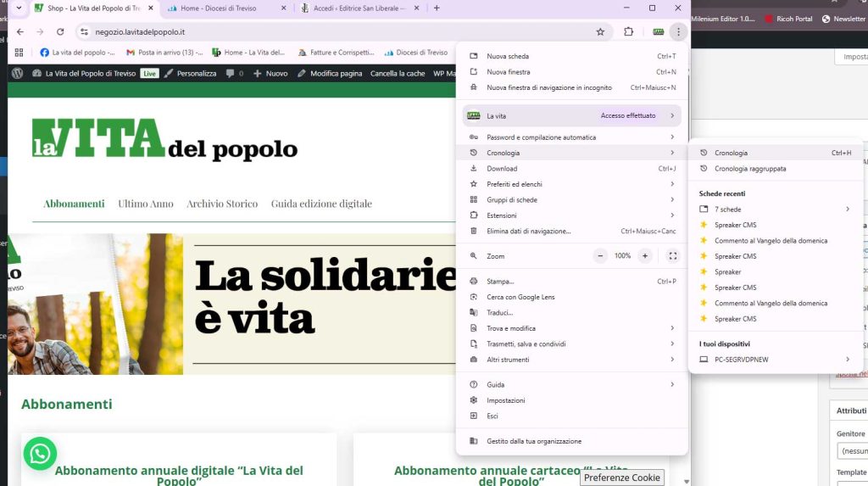Click the Archivio Storico navigation link

[222, 204]
